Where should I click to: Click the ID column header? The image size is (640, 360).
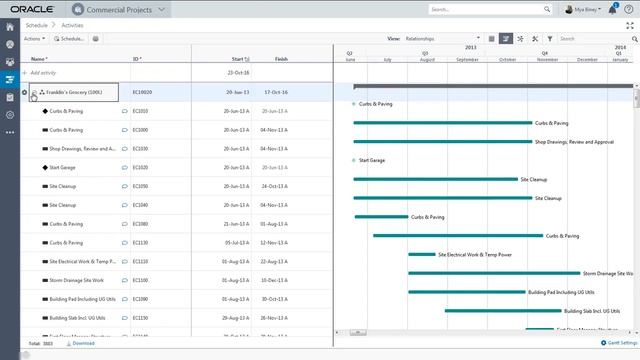(x=137, y=59)
